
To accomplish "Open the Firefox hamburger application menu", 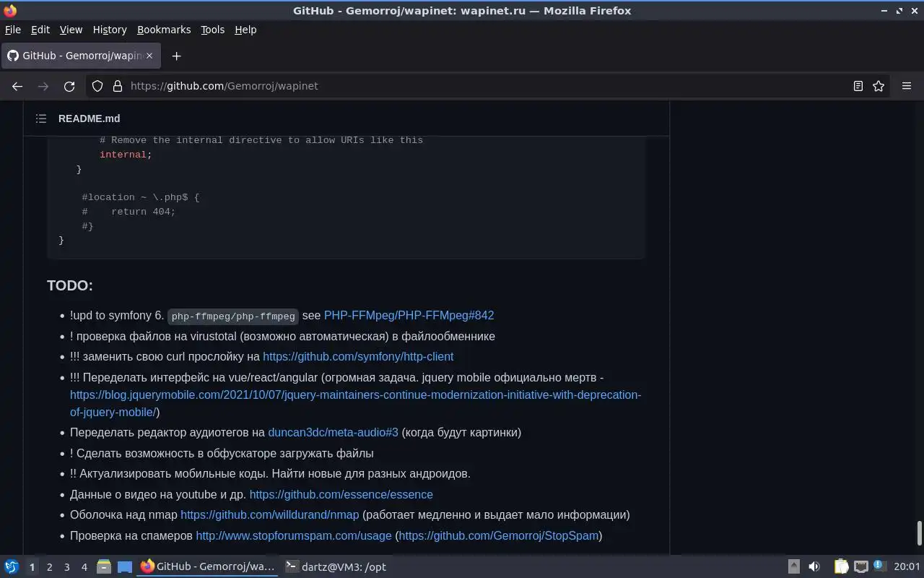I will point(907,86).
